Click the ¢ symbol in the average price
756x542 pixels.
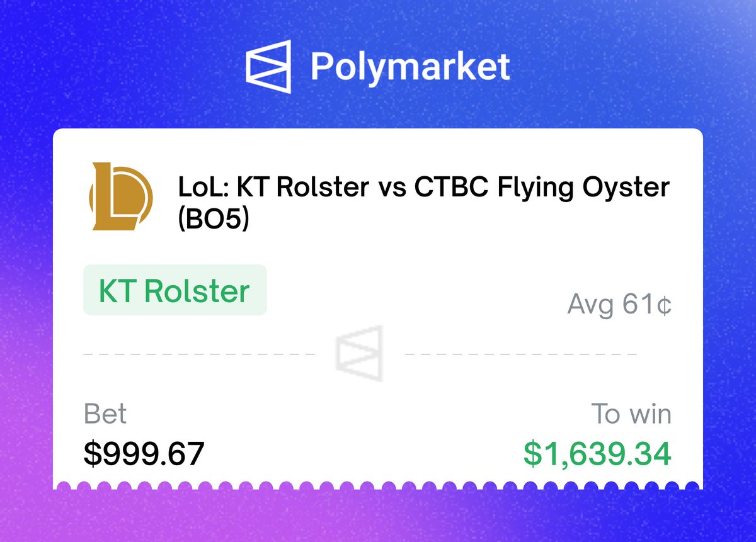[665, 306]
